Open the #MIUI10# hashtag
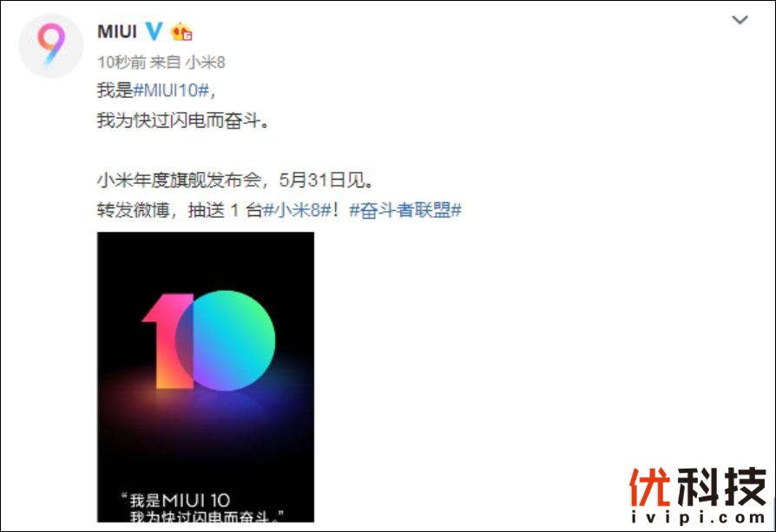The image size is (776, 532). [172, 90]
